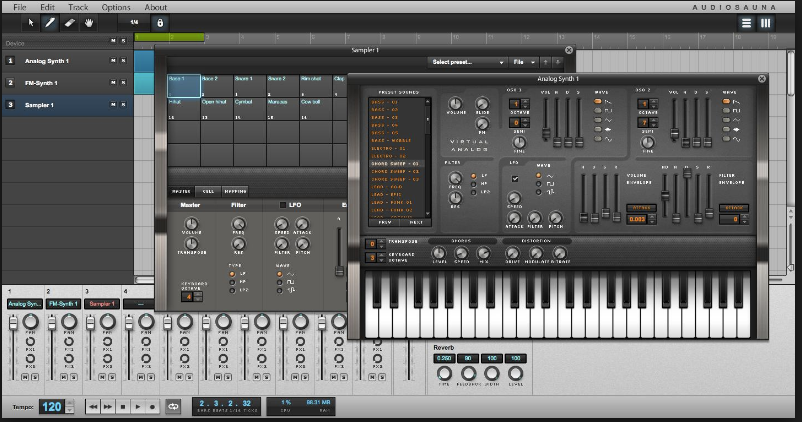Solo the Analog Synth 1 track
The height and width of the screenshot is (422, 802).
(x=123, y=60)
